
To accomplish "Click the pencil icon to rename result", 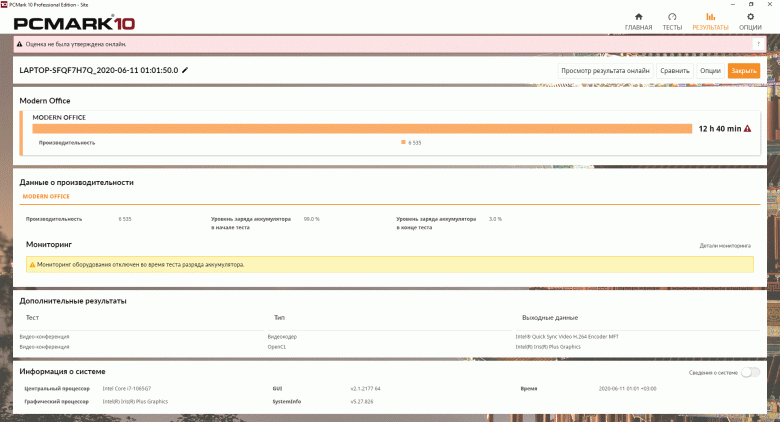I will [x=185, y=70].
